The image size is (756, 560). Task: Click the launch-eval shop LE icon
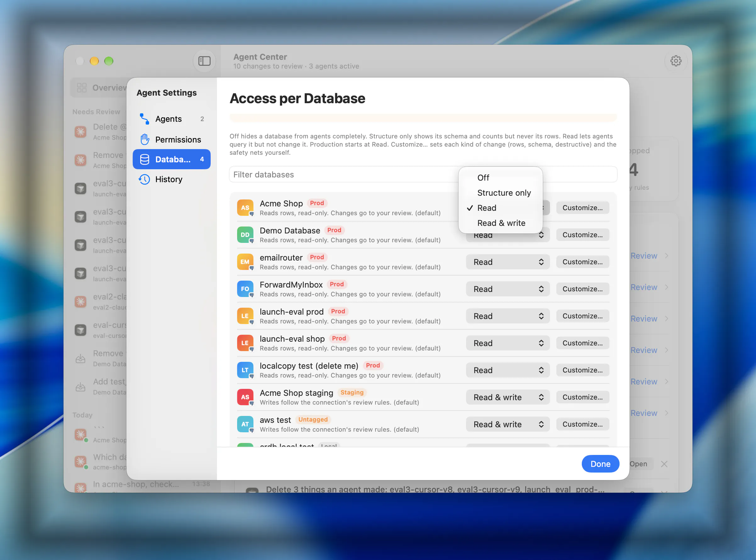point(245,343)
